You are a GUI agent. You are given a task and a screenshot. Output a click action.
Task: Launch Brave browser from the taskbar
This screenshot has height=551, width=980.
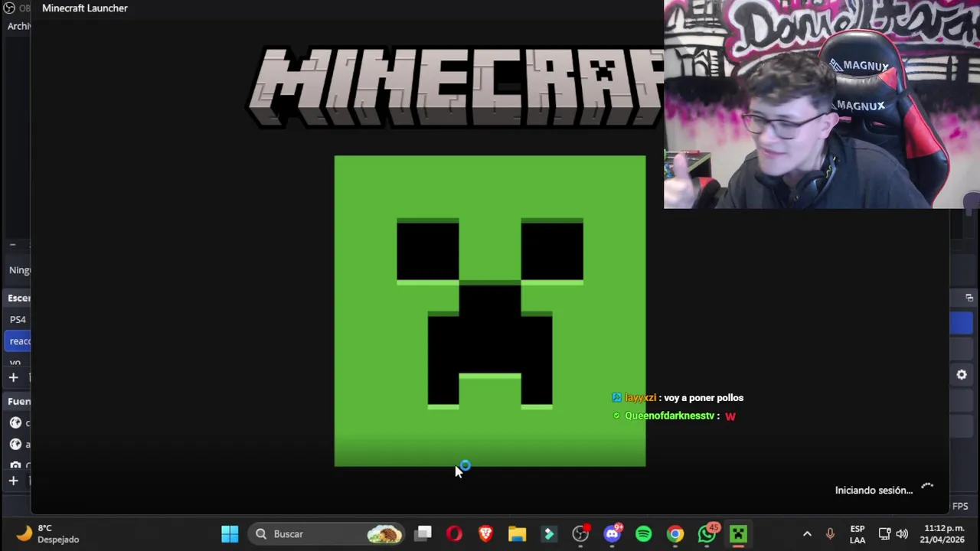tap(485, 533)
